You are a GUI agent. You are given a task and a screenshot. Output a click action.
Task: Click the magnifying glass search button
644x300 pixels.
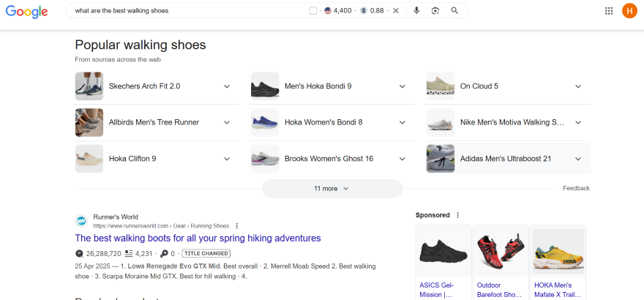(x=454, y=11)
